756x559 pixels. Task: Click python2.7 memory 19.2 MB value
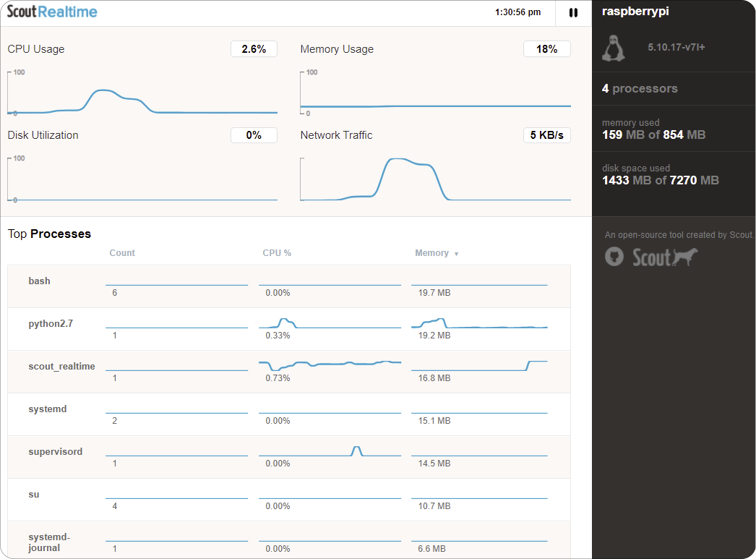click(434, 336)
